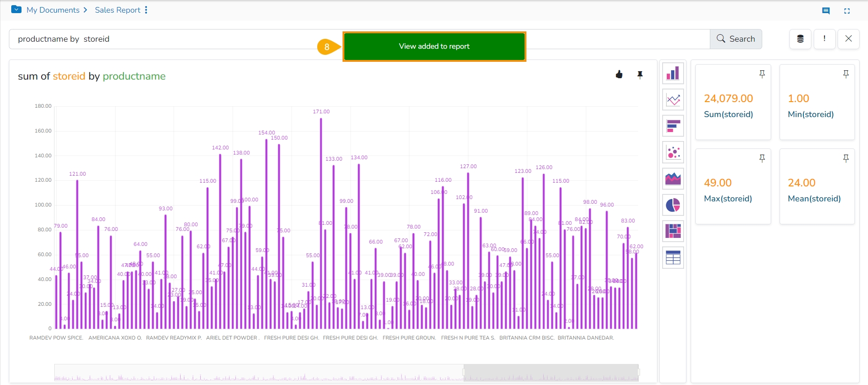This screenshot has height=385, width=868.
Task: Like the chart with thumbs up
Action: pyautogui.click(x=619, y=74)
